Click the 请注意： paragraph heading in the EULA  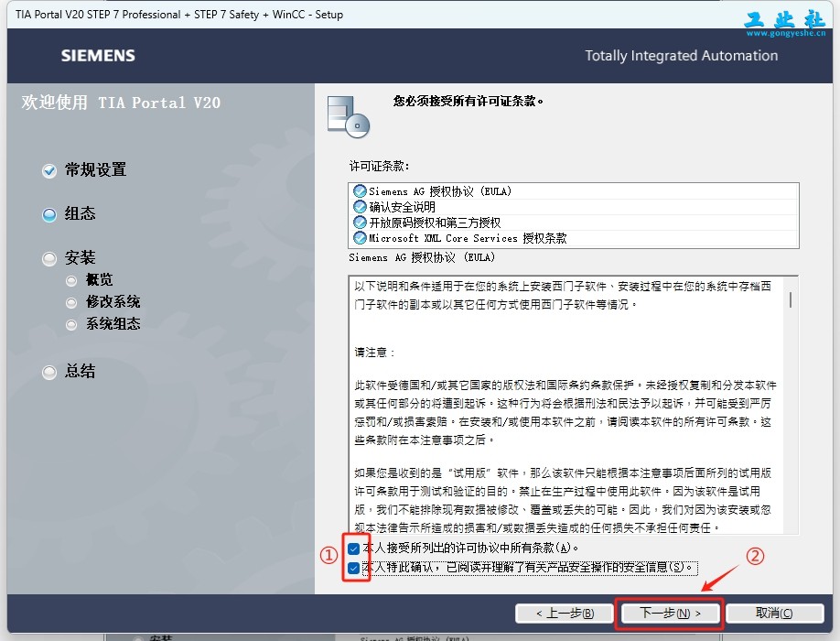tap(374, 353)
